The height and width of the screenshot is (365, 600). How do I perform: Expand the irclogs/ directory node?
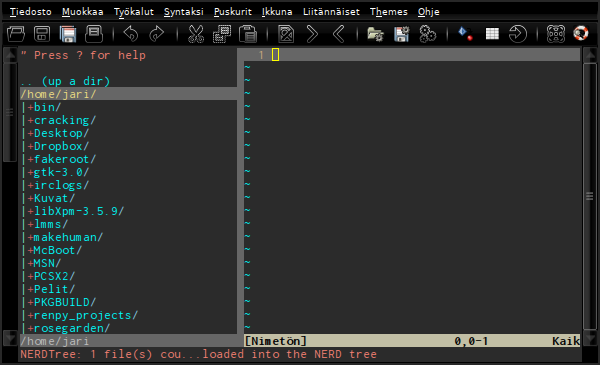click(31, 186)
